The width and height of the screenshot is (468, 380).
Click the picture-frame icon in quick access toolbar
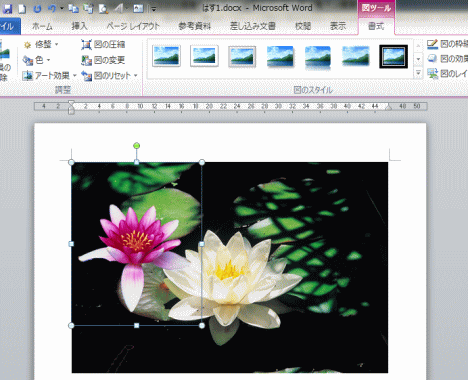coord(138,9)
